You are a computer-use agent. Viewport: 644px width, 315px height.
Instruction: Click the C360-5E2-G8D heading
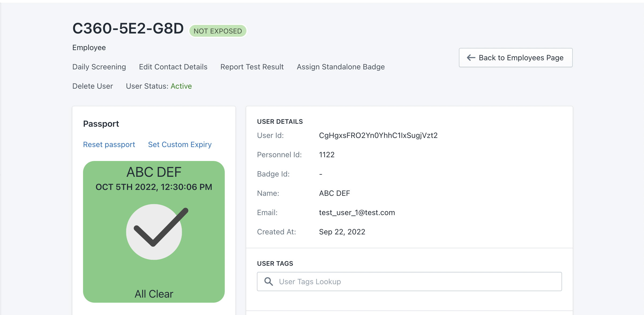coord(128,28)
